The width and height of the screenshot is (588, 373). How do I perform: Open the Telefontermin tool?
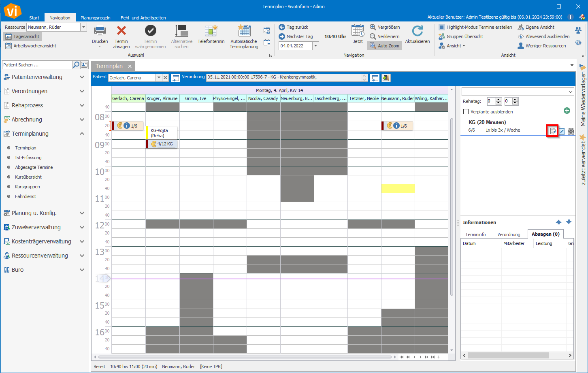[x=211, y=31]
